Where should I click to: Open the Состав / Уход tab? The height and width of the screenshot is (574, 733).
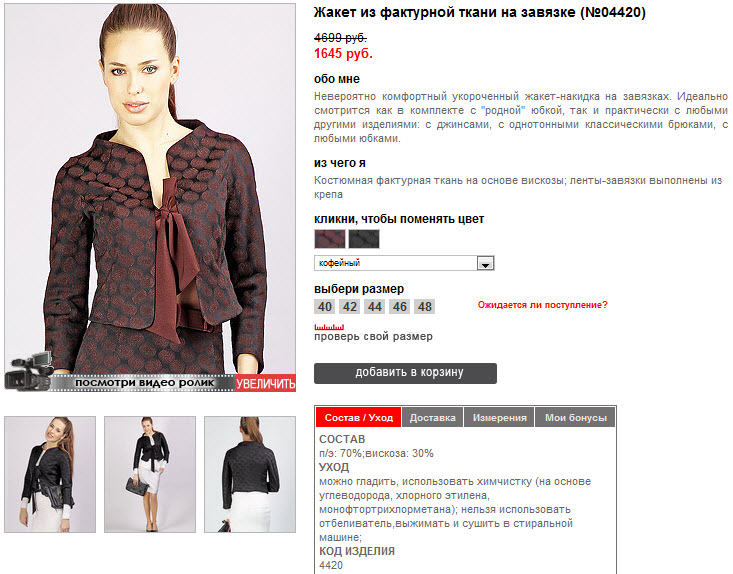pos(359,417)
